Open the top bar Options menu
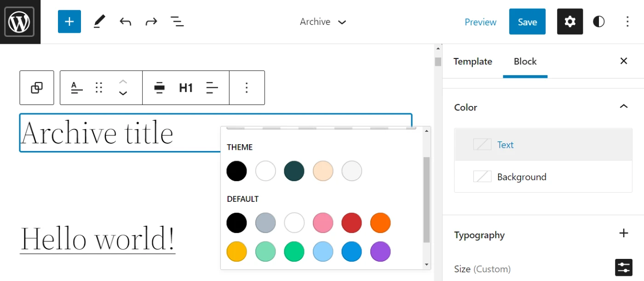The image size is (644, 281). (627, 22)
